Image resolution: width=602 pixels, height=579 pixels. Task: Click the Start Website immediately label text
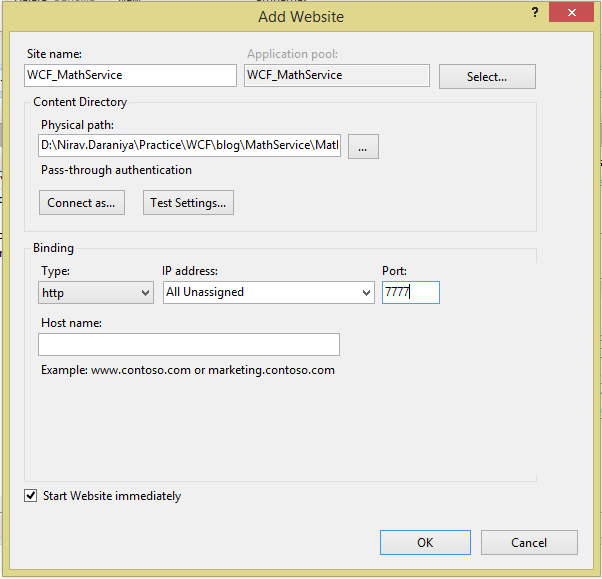(112, 496)
